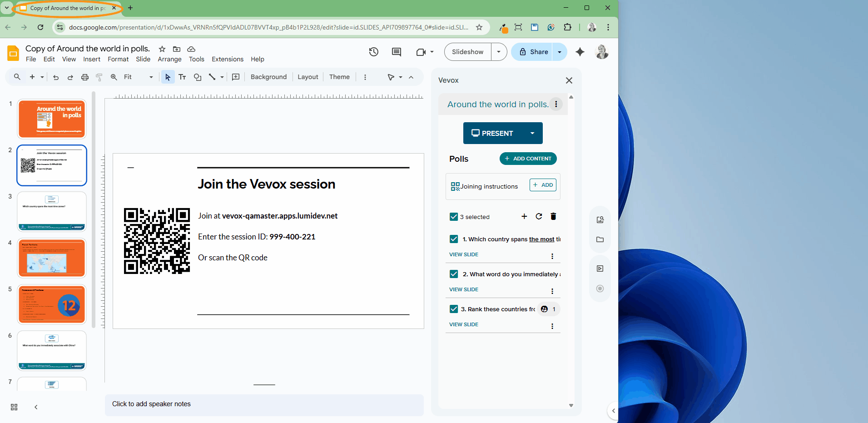The image size is (868, 423).
Task: Open the Share dropdown arrow
Action: pyautogui.click(x=560, y=52)
